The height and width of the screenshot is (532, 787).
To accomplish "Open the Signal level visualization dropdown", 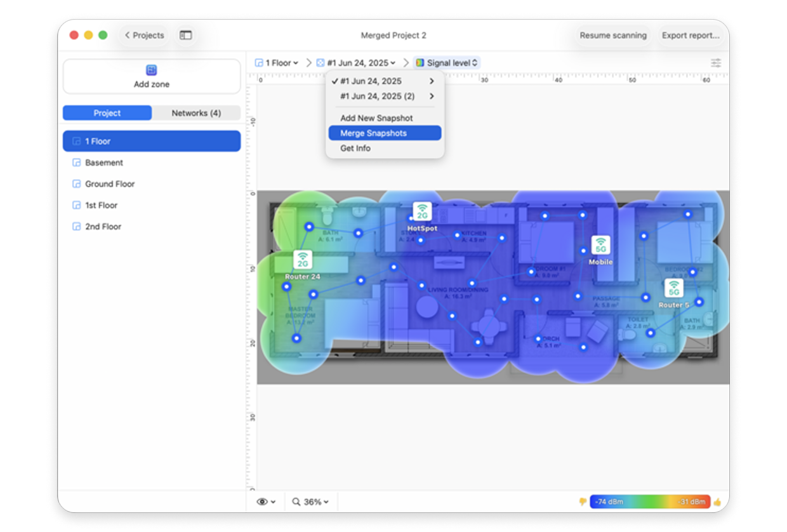I will 447,63.
